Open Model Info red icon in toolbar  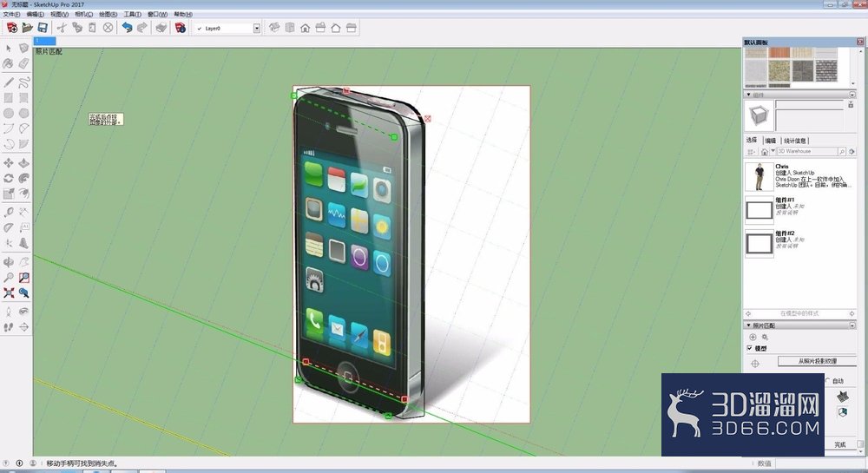tap(181, 28)
